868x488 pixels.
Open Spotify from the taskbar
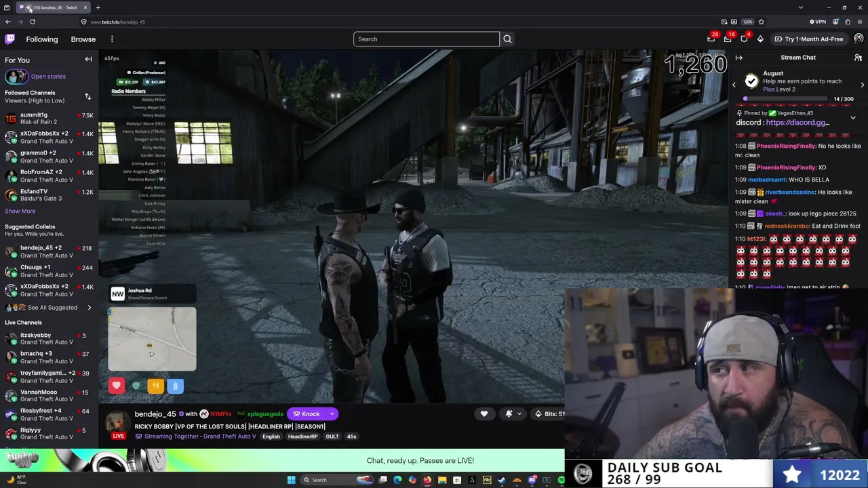coord(561,480)
